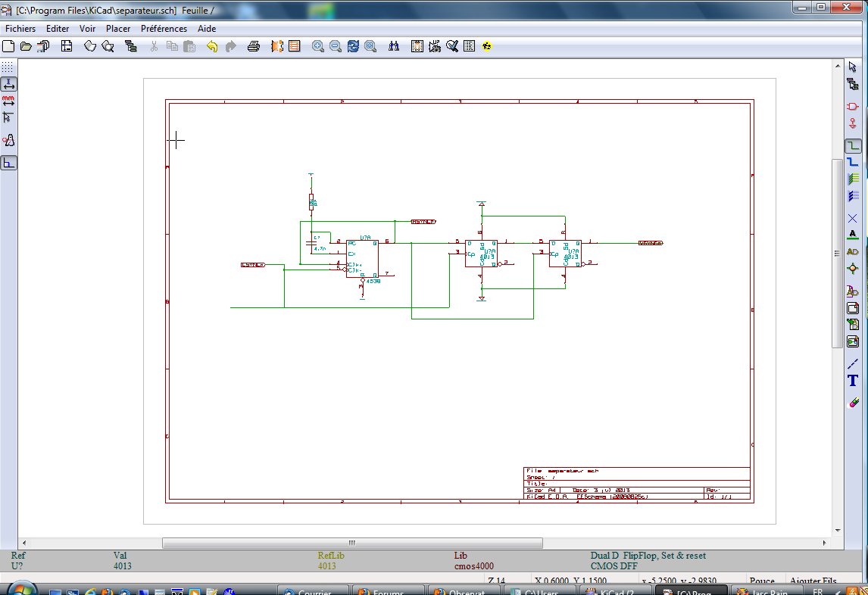
Task: Select the net label A tool
Action: (x=853, y=235)
